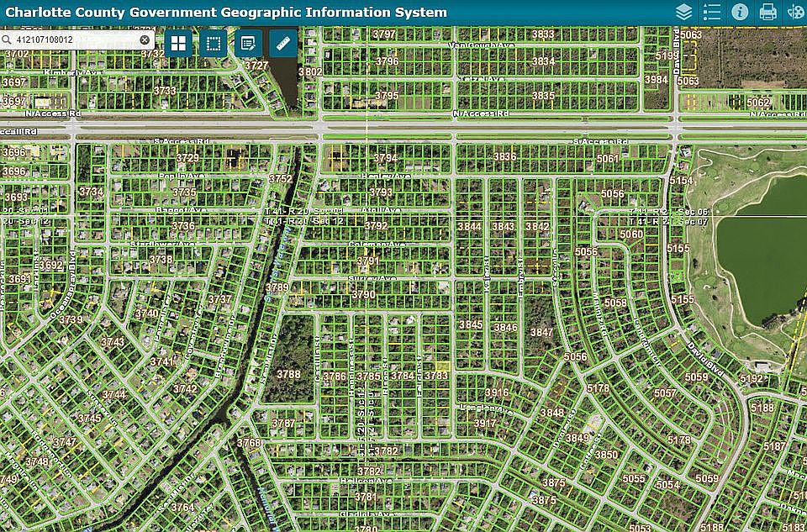The height and width of the screenshot is (532, 807).
Task: Activate the Select rectangle tool
Action: [213, 43]
